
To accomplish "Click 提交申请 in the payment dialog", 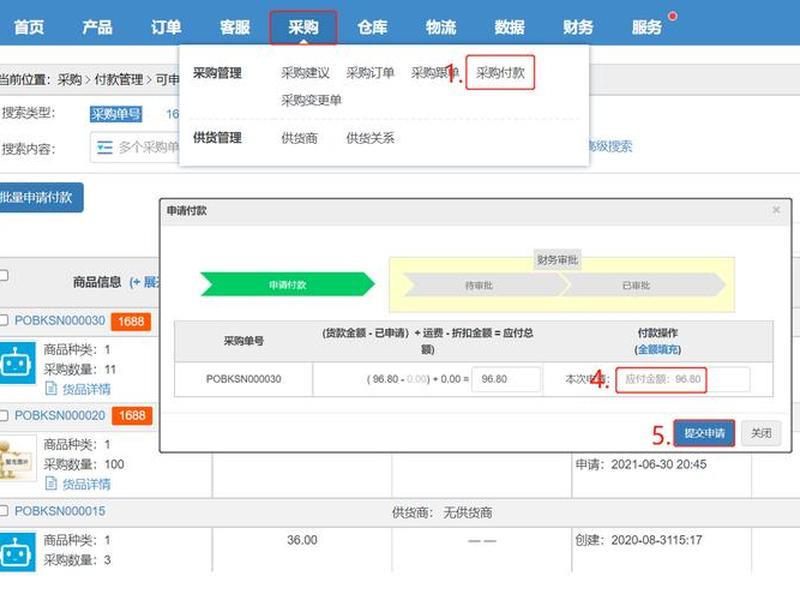I will point(704,433).
